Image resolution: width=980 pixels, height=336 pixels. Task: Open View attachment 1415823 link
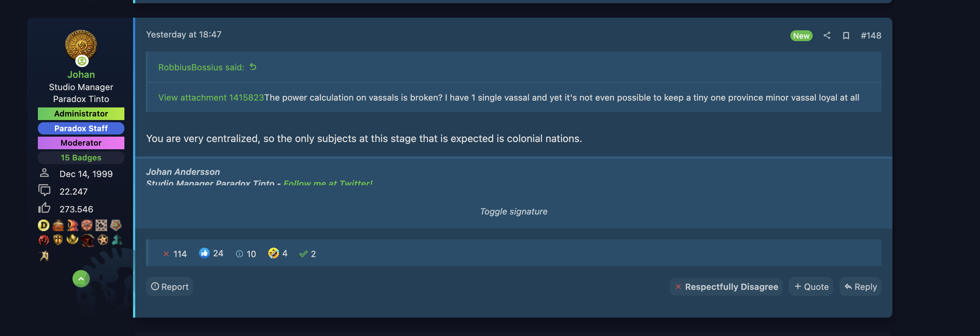pos(211,97)
